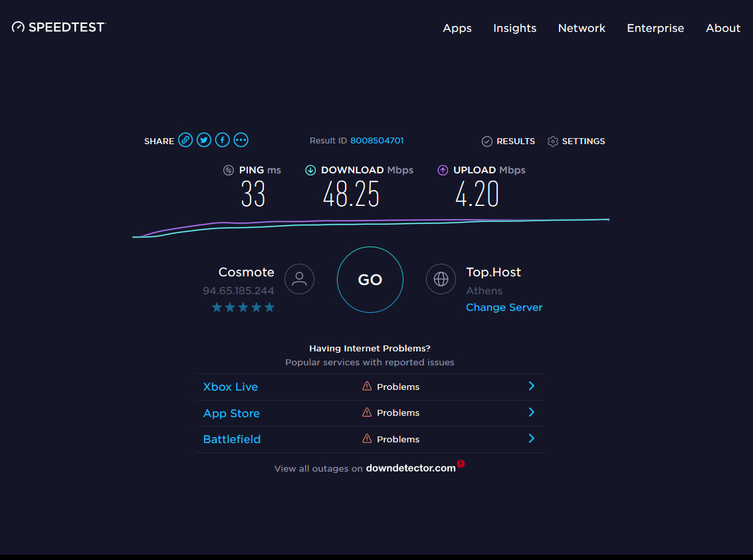The height and width of the screenshot is (560, 753).
Task: Click the IP address 94.65.185.244
Action: coord(238,291)
